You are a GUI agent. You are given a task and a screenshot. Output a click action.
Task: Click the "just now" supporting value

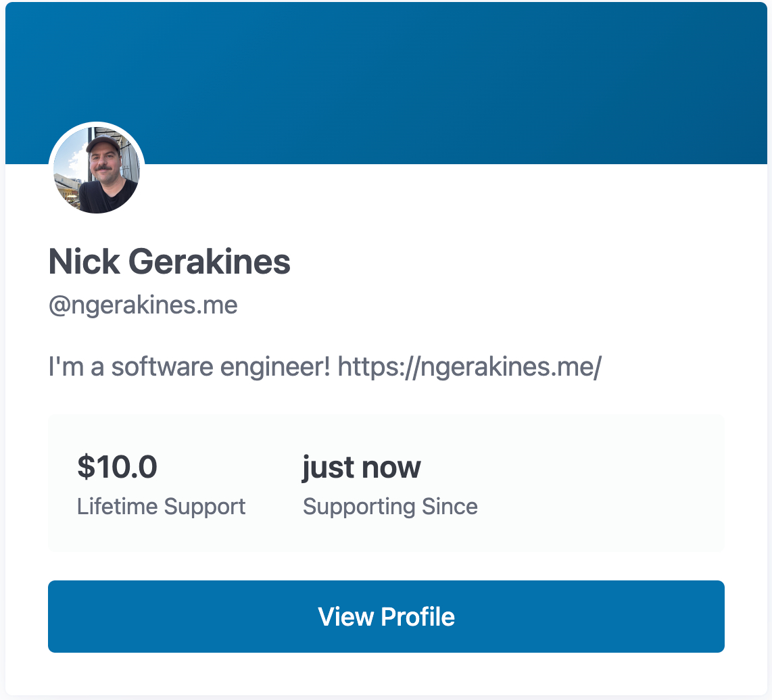coord(361,467)
